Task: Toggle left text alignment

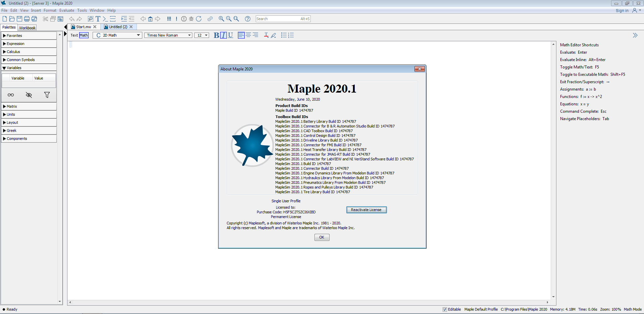Action: [241, 35]
